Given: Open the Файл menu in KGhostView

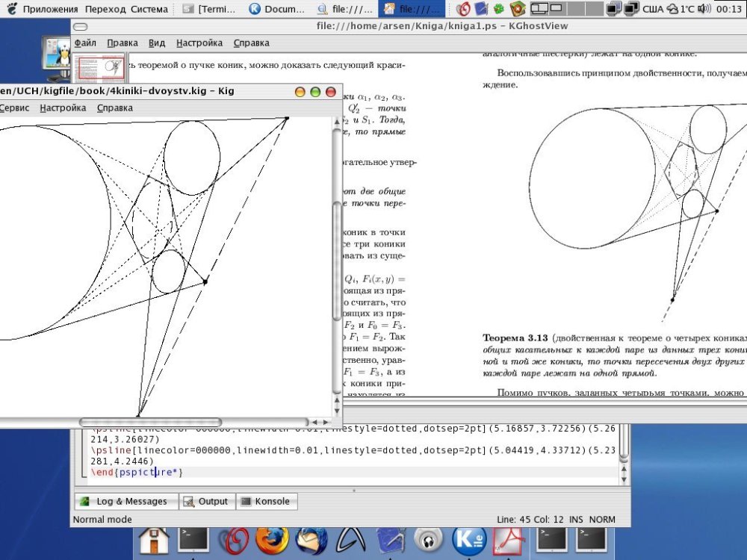Looking at the screenshot, I should coord(85,43).
